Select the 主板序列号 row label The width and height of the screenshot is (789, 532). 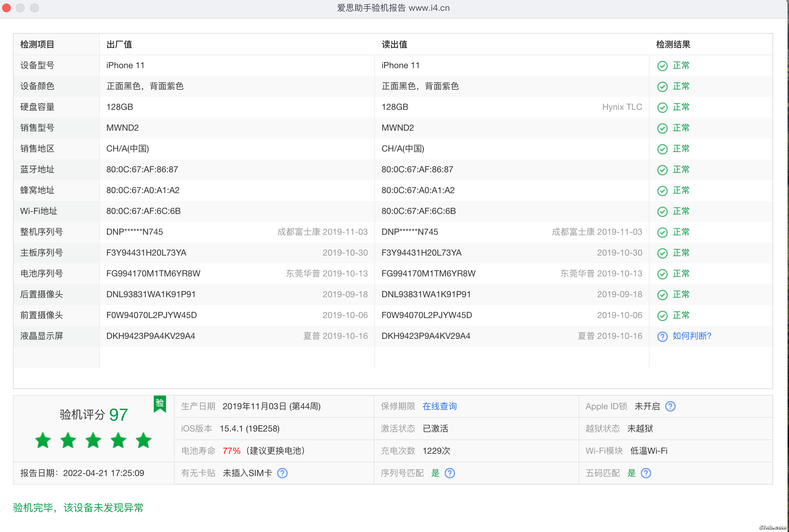coord(42,253)
